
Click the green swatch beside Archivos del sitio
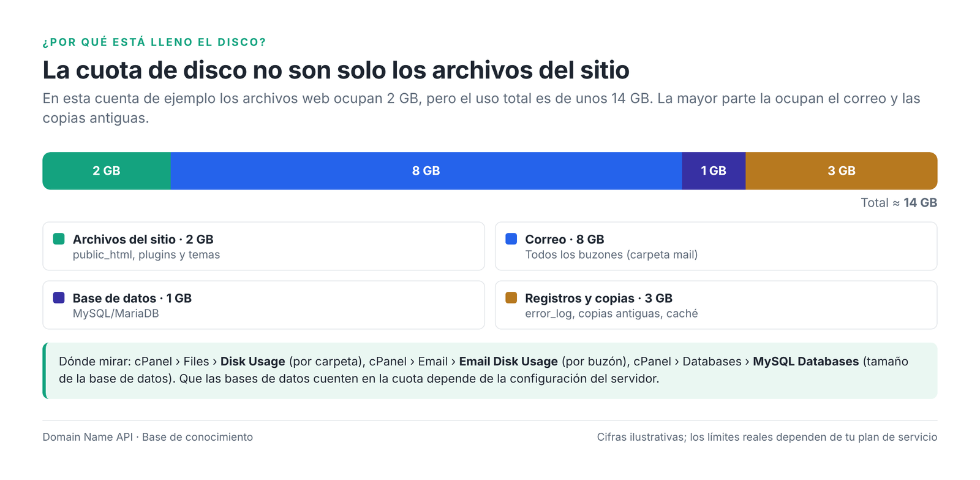click(x=59, y=239)
